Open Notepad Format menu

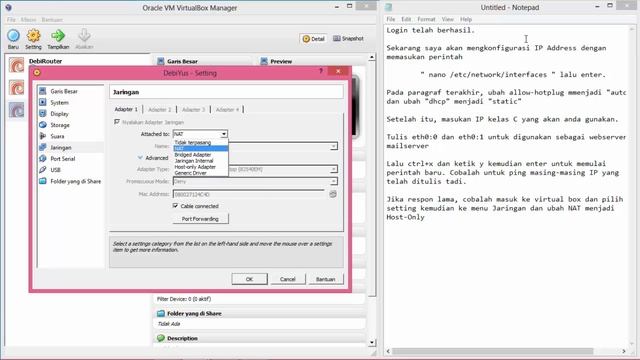[x=426, y=19]
